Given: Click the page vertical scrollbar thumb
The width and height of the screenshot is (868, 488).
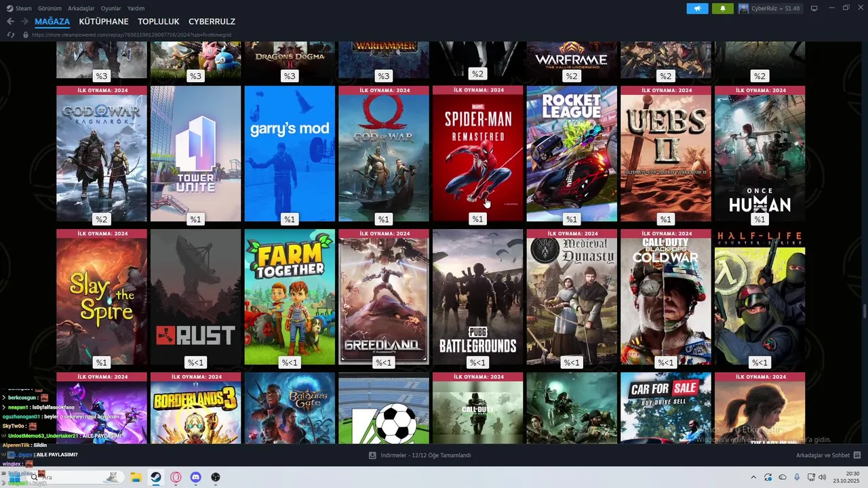Looking at the screenshot, I should point(865,312).
